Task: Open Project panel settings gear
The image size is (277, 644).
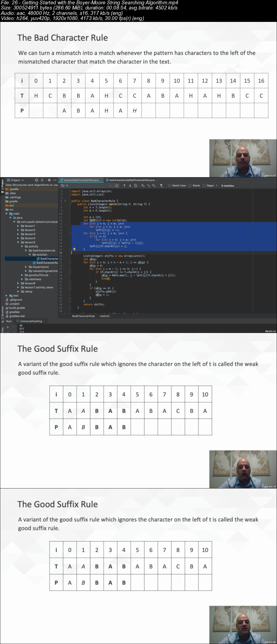Action: pyautogui.click(x=49, y=180)
